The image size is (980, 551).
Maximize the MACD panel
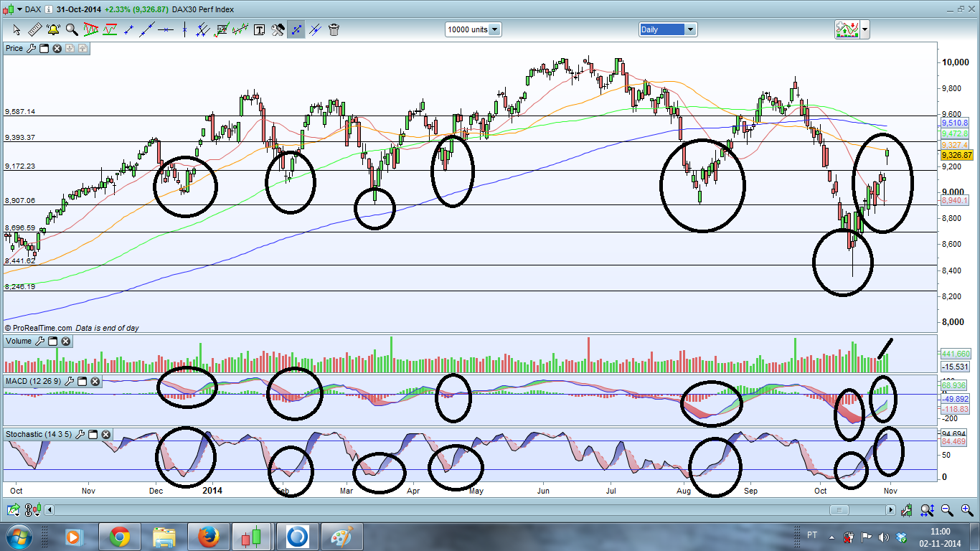click(82, 381)
